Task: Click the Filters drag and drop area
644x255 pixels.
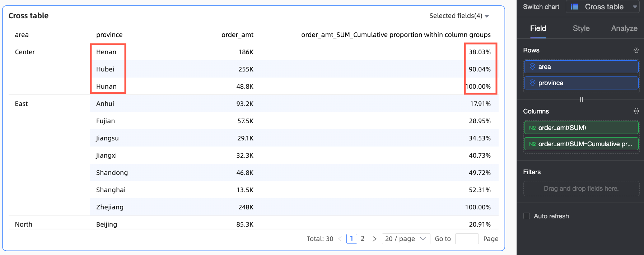Action: pyautogui.click(x=581, y=189)
